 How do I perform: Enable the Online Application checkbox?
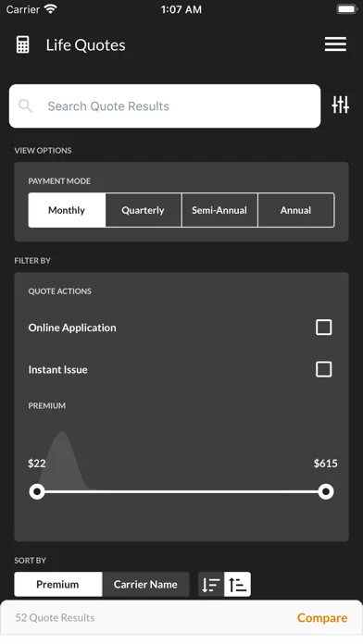point(323,328)
